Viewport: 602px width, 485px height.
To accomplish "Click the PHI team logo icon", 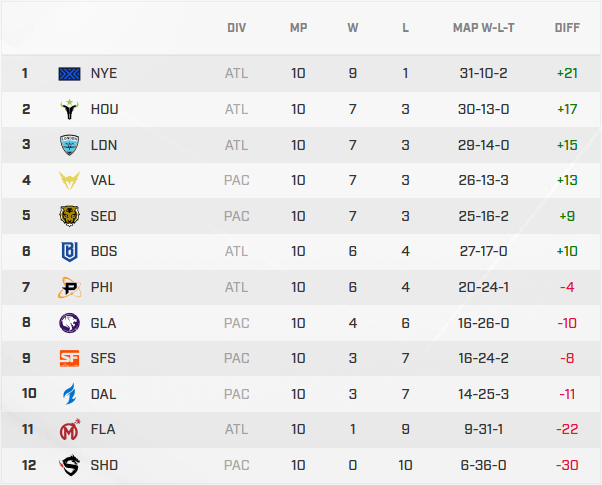I will point(69,288).
